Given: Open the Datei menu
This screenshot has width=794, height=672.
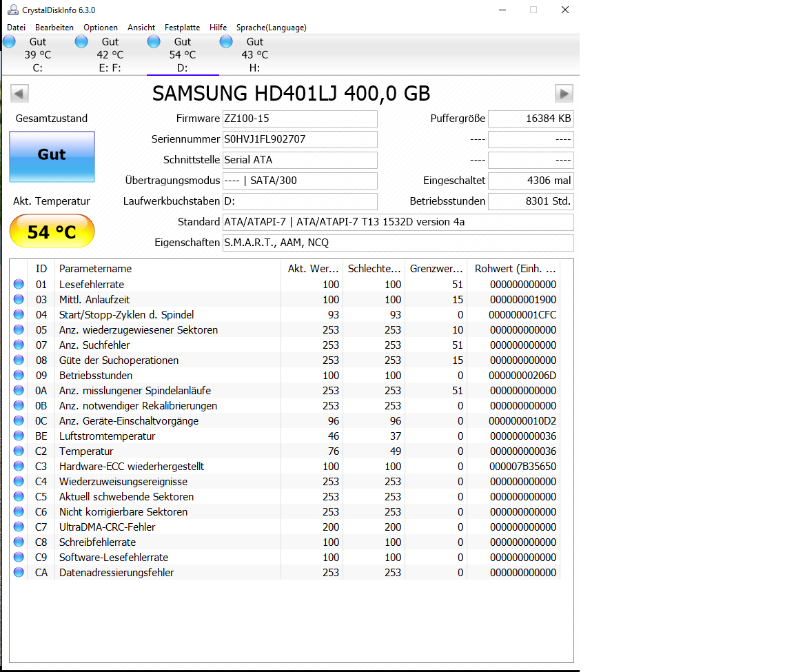Looking at the screenshot, I should pos(17,28).
